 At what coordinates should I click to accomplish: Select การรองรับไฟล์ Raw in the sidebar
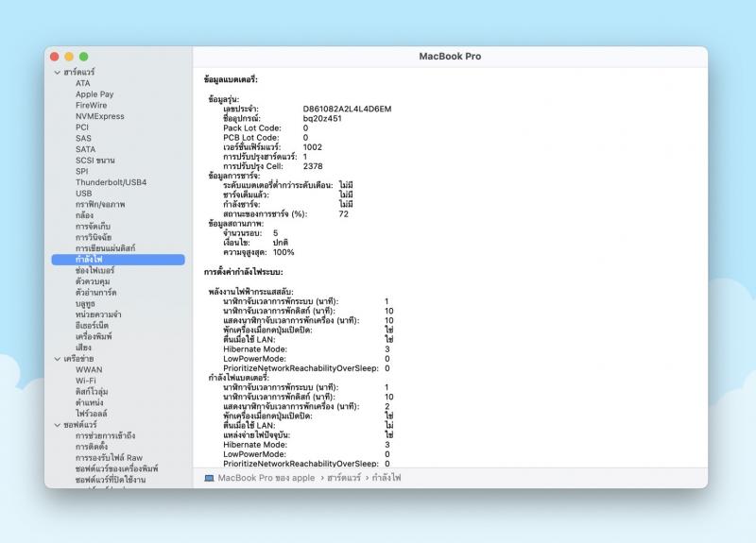(109, 458)
